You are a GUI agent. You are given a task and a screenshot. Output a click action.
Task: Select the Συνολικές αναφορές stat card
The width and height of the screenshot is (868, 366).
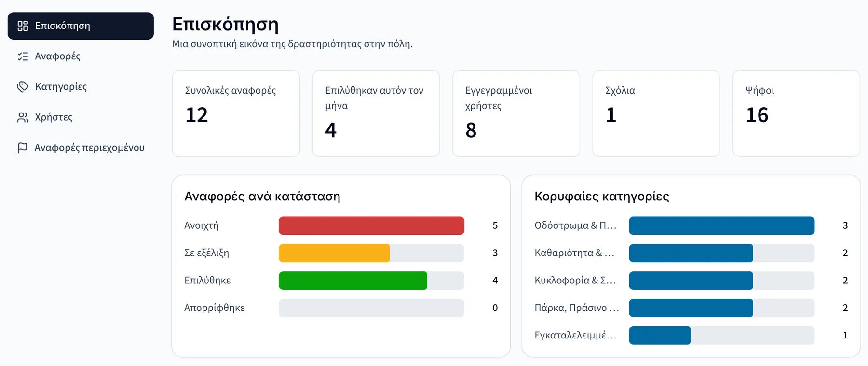coord(236,114)
